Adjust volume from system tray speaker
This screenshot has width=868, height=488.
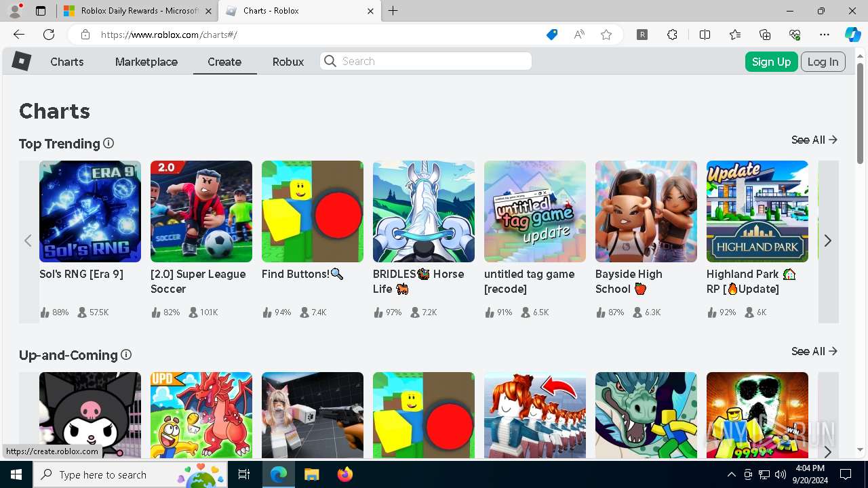coord(780,474)
